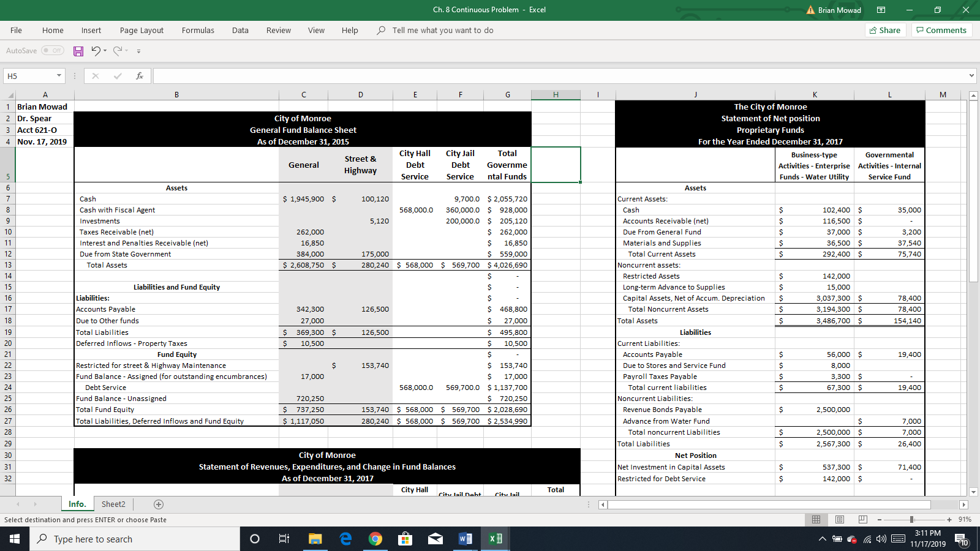Open the Page Layout tab
This screenshot has height=551, width=980.
pos(141,30)
